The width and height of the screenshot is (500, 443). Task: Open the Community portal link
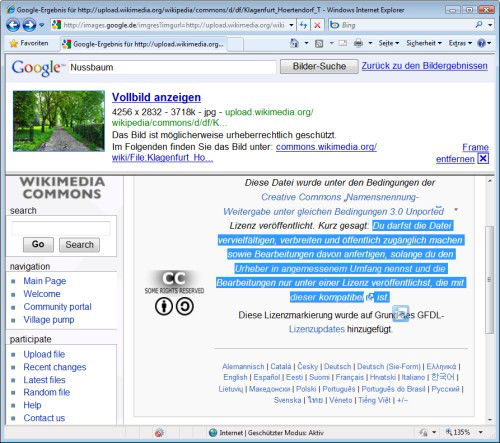point(57,307)
